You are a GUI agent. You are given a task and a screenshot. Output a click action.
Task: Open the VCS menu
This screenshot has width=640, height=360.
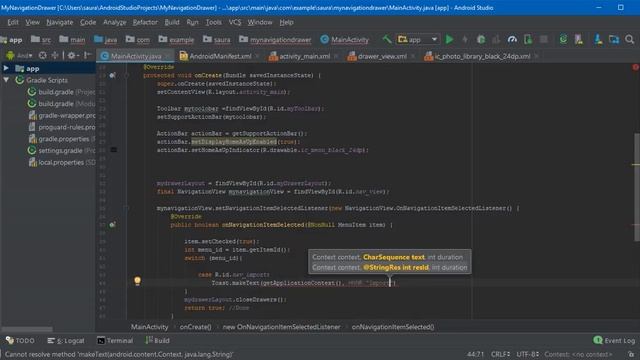(235, 22)
